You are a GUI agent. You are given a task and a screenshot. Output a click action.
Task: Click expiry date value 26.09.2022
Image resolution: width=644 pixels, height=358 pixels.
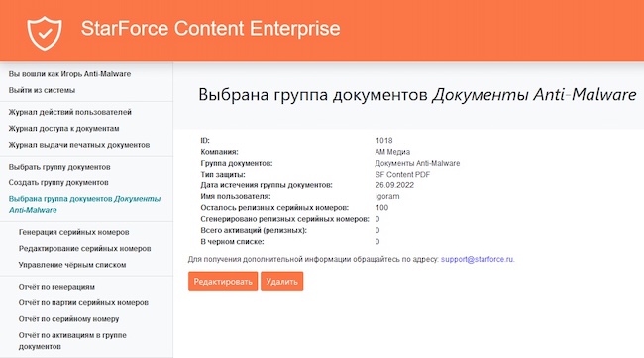(x=394, y=185)
